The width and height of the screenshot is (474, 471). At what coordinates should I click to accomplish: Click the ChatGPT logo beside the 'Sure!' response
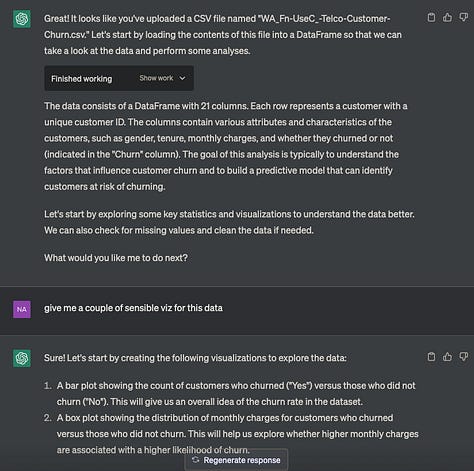22,358
